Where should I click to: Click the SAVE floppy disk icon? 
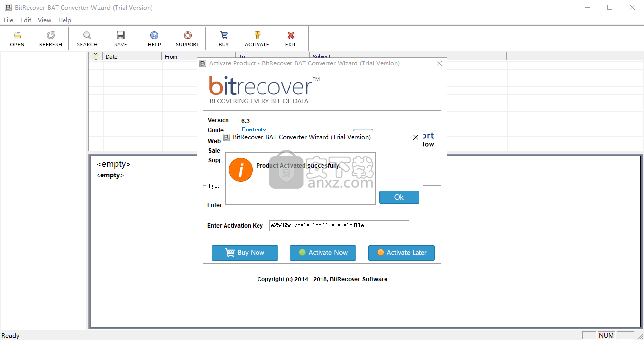tap(121, 39)
